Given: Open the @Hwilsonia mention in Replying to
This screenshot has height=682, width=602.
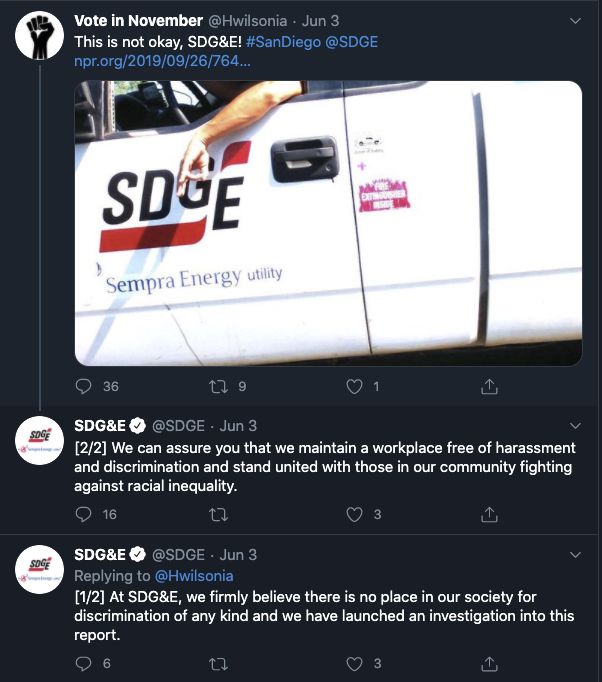Looking at the screenshot, I should tap(194, 576).
